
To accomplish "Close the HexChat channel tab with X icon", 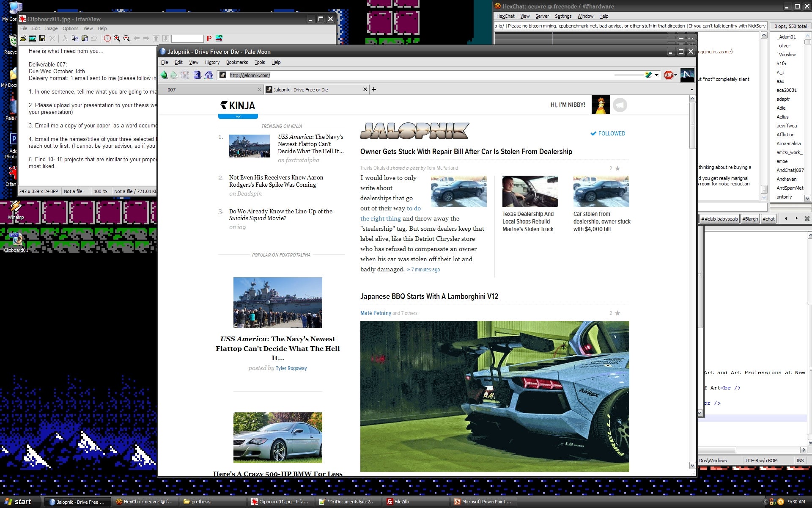I will (x=807, y=219).
